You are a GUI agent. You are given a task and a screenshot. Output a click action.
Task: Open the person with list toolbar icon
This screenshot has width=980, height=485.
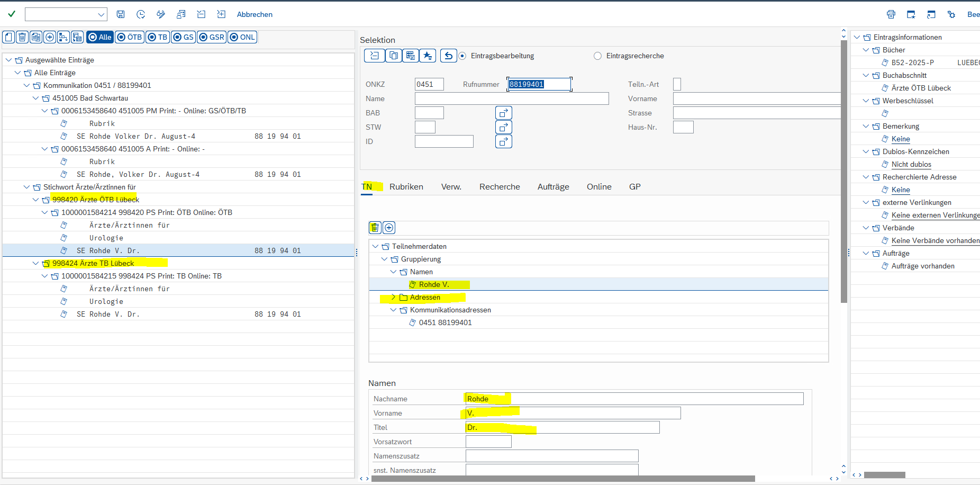tap(181, 14)
